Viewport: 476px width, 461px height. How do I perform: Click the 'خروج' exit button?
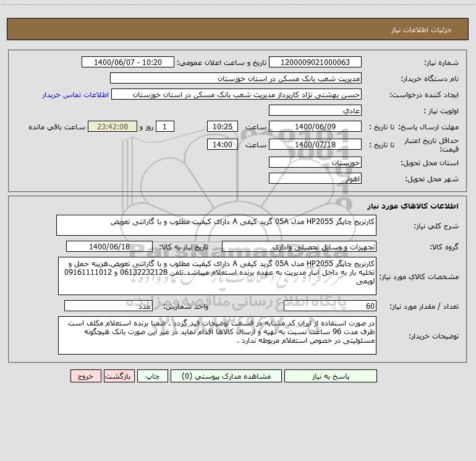tap(85, 376)
